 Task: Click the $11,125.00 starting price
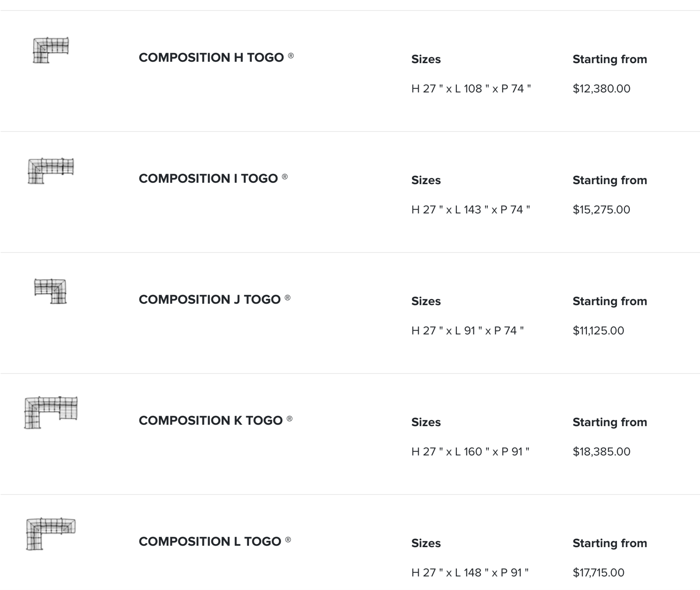pyautogui.click(x=599, y=331)
